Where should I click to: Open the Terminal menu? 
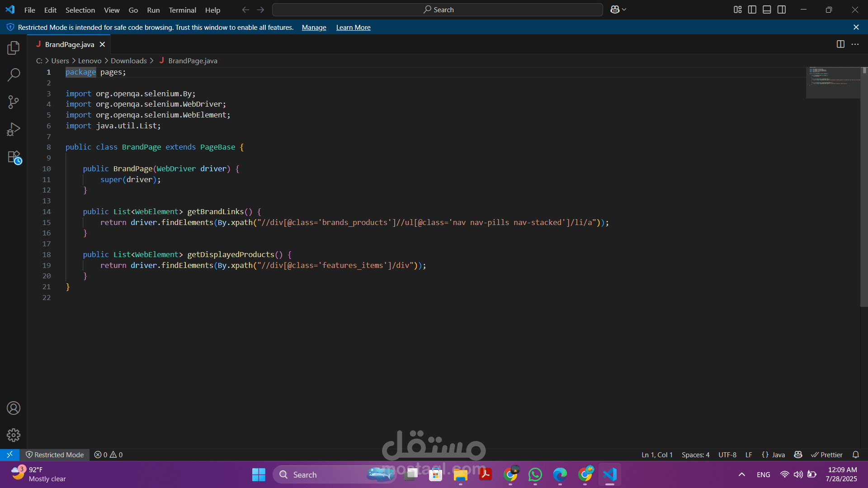[182, 10]
